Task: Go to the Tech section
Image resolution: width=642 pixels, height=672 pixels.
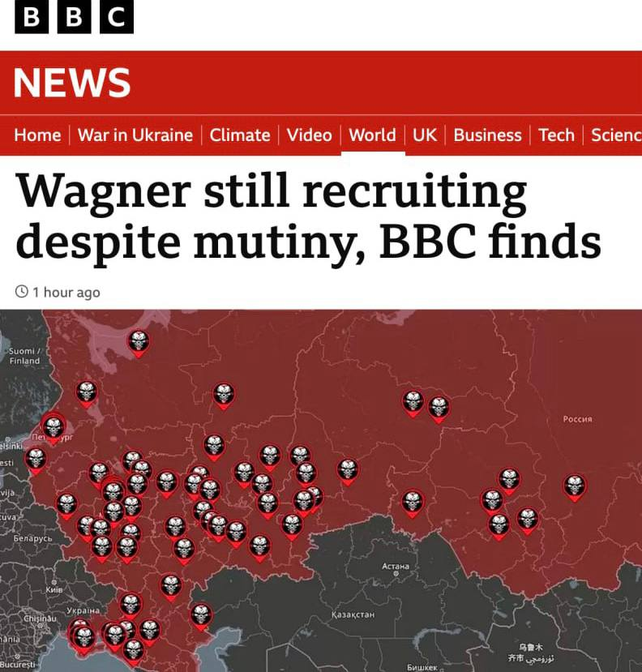Action: click(x=556, y=135)
